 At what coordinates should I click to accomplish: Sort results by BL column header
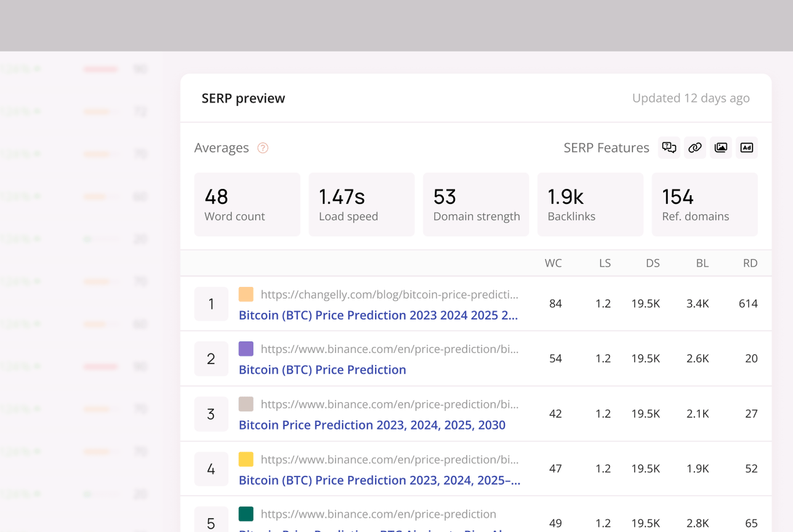pyautogui.click(x=702, y=264)
